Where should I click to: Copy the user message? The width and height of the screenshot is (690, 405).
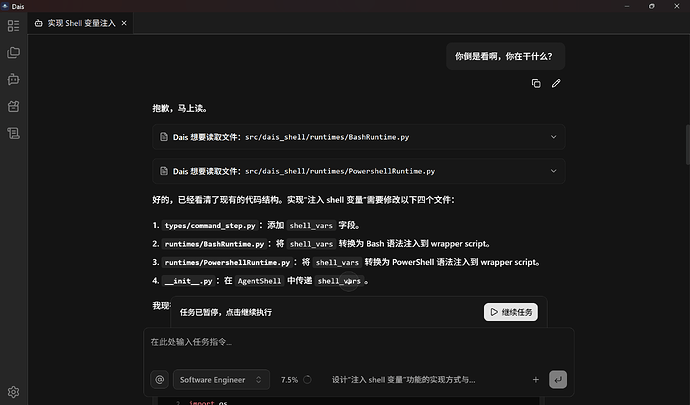(x=536, y=84)
